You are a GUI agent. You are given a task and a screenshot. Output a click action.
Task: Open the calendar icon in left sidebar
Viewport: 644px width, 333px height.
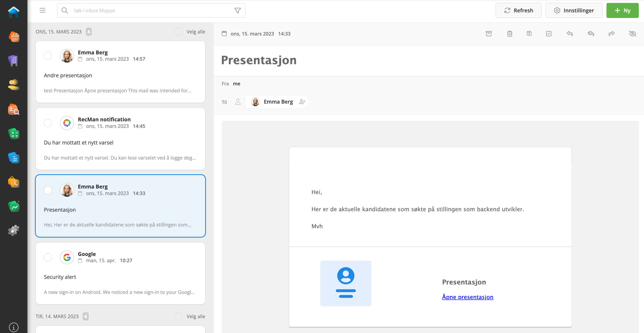pyautogui.click(x=14, y=37)
